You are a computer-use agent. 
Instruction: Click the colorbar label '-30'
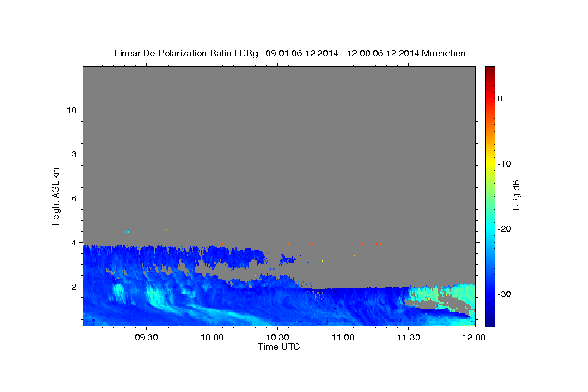[x=504, y=294]
